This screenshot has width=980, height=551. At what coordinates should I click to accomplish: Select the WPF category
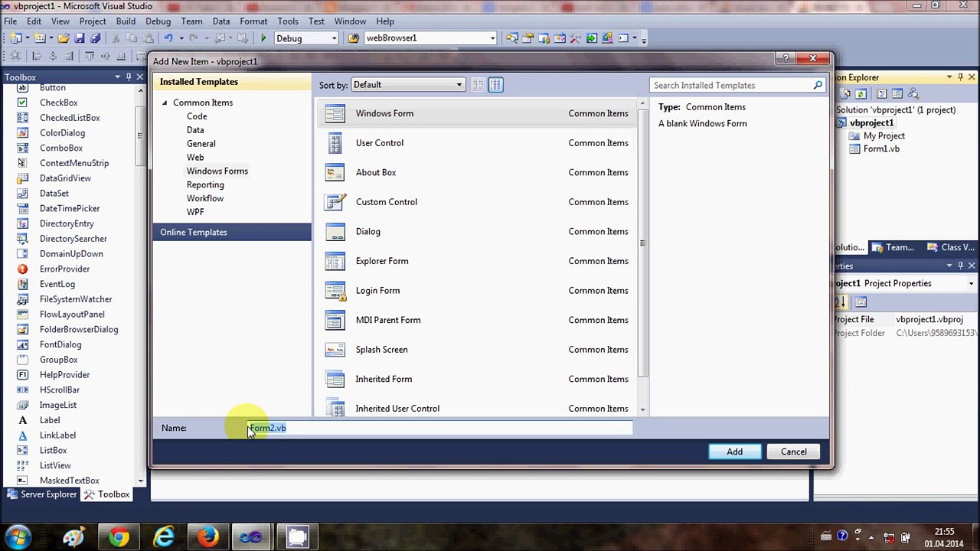195,212
